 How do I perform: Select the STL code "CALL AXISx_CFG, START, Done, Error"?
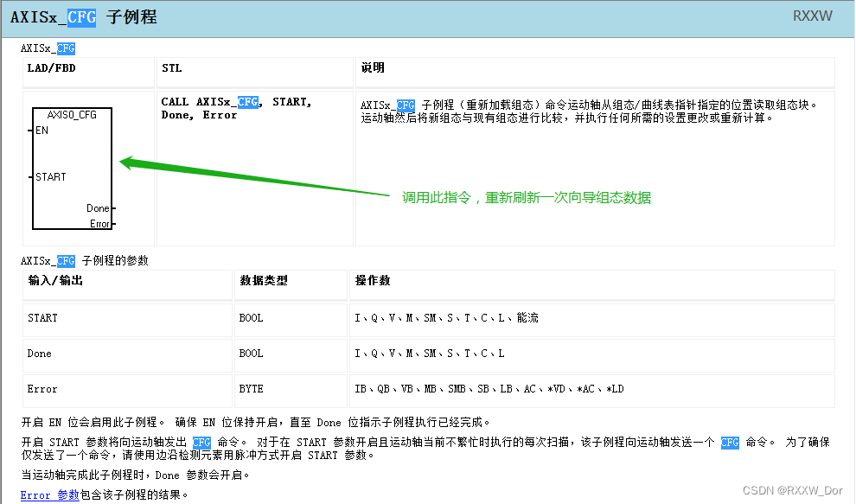[x=236, y=108]
